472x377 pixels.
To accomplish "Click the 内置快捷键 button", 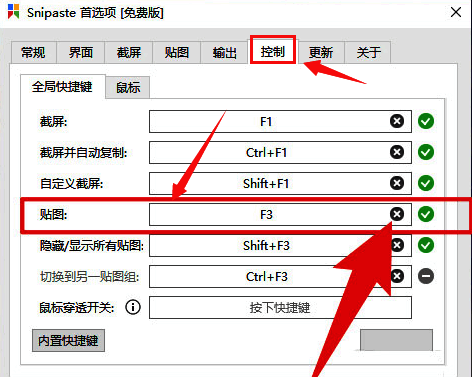I will pyautogui.click(x=68, y=340).
